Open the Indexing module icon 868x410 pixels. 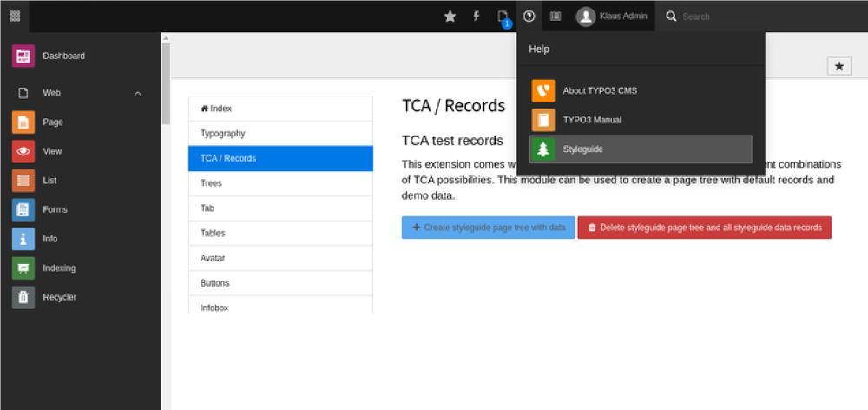[x=23, y=268]
